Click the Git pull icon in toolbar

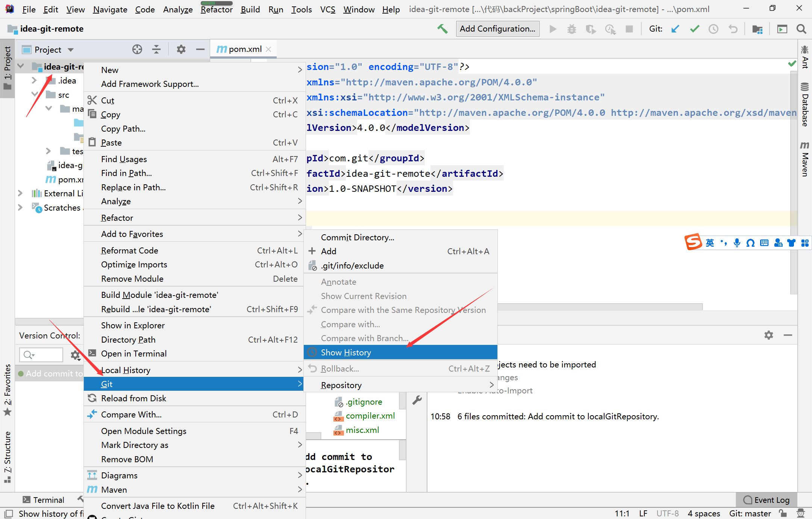(677, 29)
